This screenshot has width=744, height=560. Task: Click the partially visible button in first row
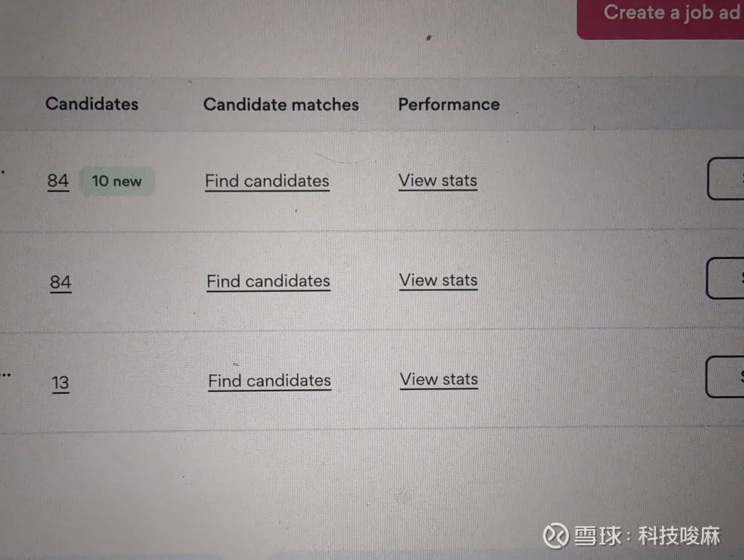[725, 178]
